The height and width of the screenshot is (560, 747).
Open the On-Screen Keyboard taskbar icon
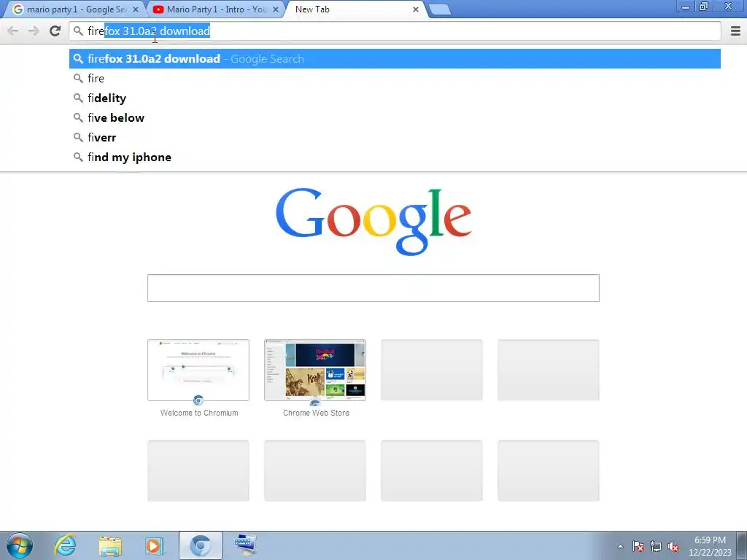click(x=246, y=545)
